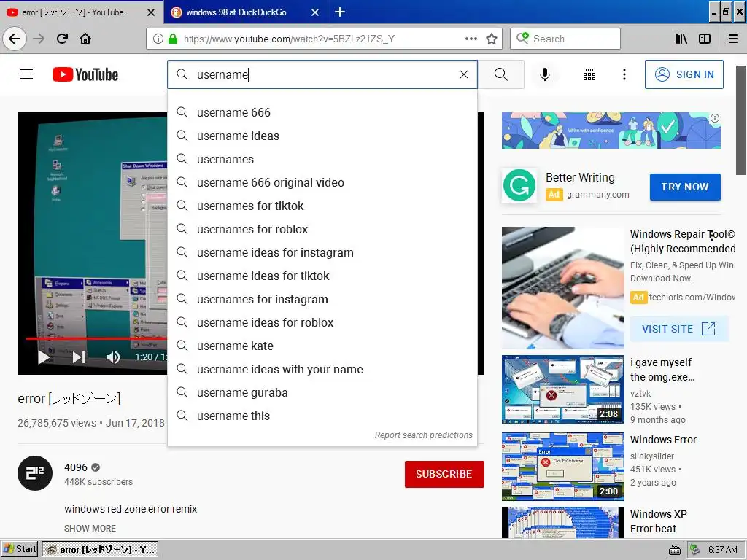Viewport: 747px width, 560px height.
Task: Open the keyboard icon in system tray
Action: tap(675, 550)
